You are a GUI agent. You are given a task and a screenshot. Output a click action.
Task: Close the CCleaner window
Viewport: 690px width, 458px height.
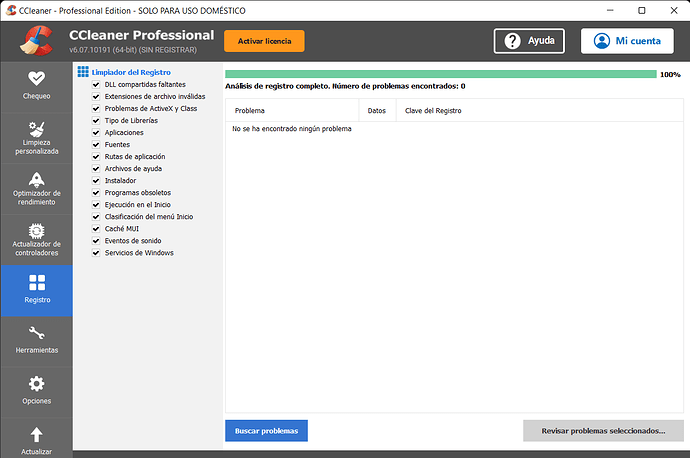[674, 10]
